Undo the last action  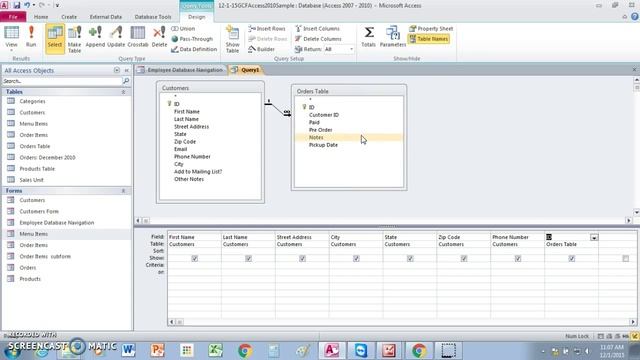27,5
